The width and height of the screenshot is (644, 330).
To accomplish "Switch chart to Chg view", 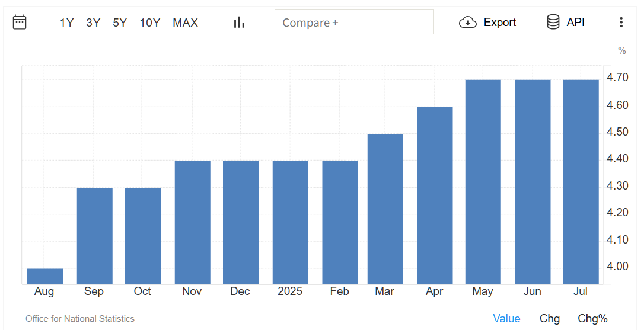I will point(550,319).
